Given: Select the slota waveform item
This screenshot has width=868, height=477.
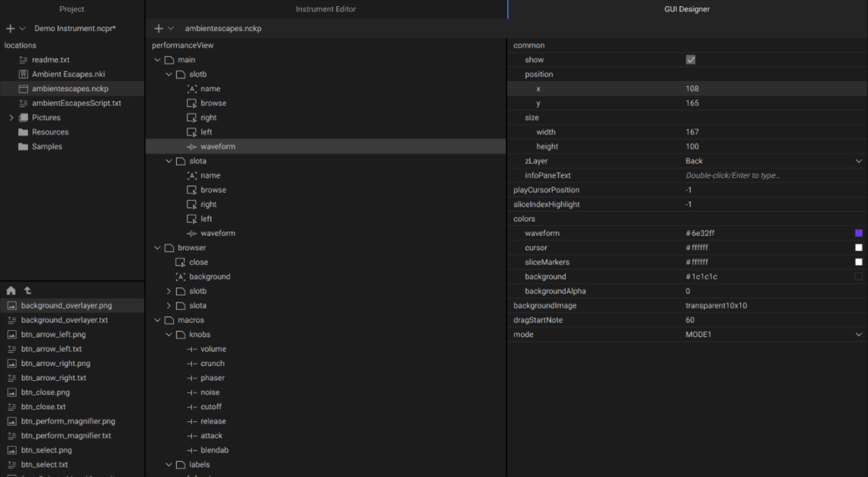Looking at the screenshot, I should point(217,234).
